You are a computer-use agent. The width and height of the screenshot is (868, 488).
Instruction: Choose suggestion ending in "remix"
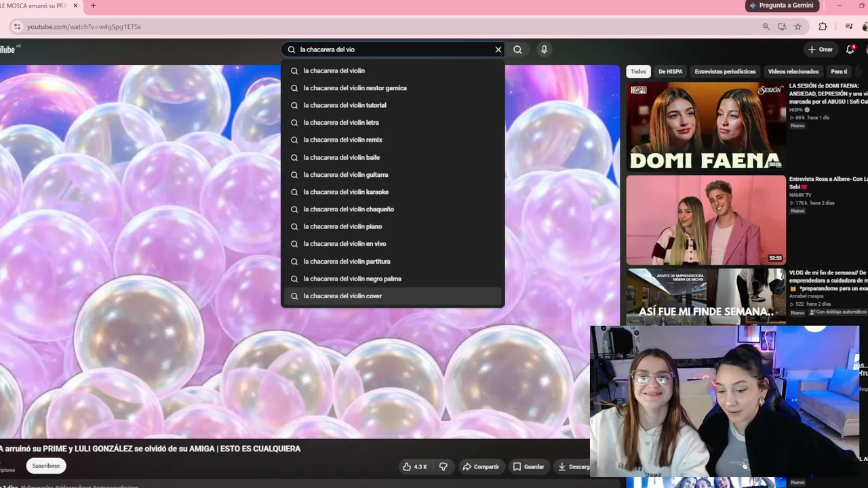click(x=393, y=140)
